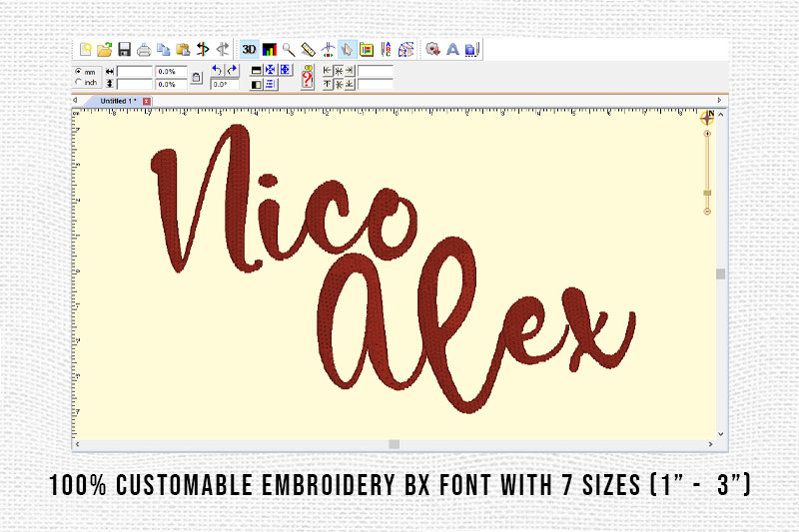
Task: Click the needle stitch placement icon
Action: 328,49
